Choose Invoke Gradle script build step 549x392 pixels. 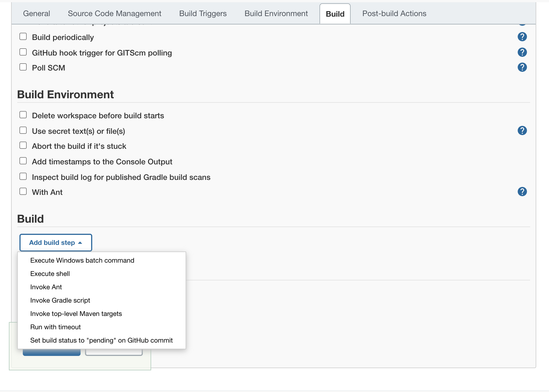coord(60,300)
